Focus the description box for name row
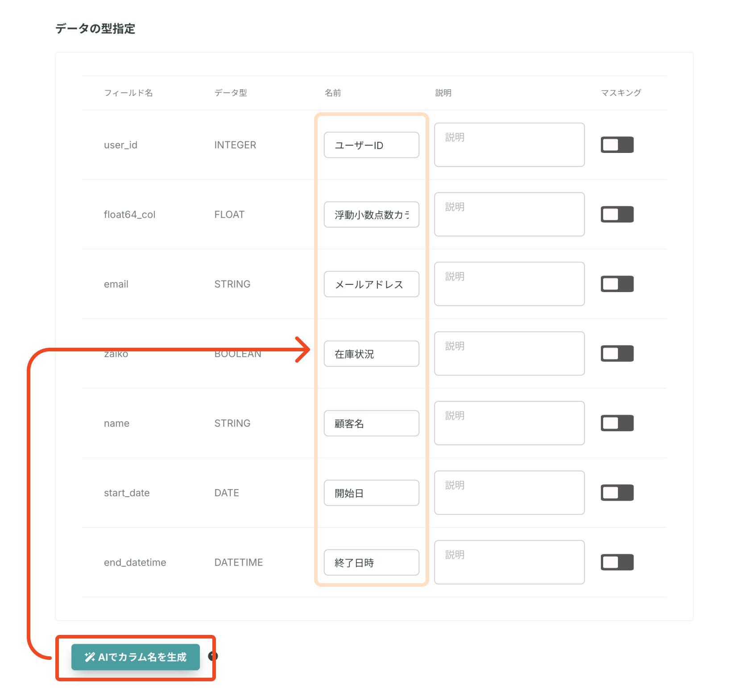This screenshot has width=737, height=700. click(x=509, y=423)
